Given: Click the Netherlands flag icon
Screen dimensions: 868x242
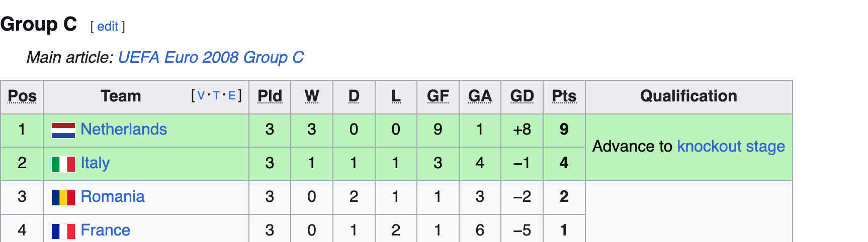Looking at the screenshot, I should coord(63,130).
